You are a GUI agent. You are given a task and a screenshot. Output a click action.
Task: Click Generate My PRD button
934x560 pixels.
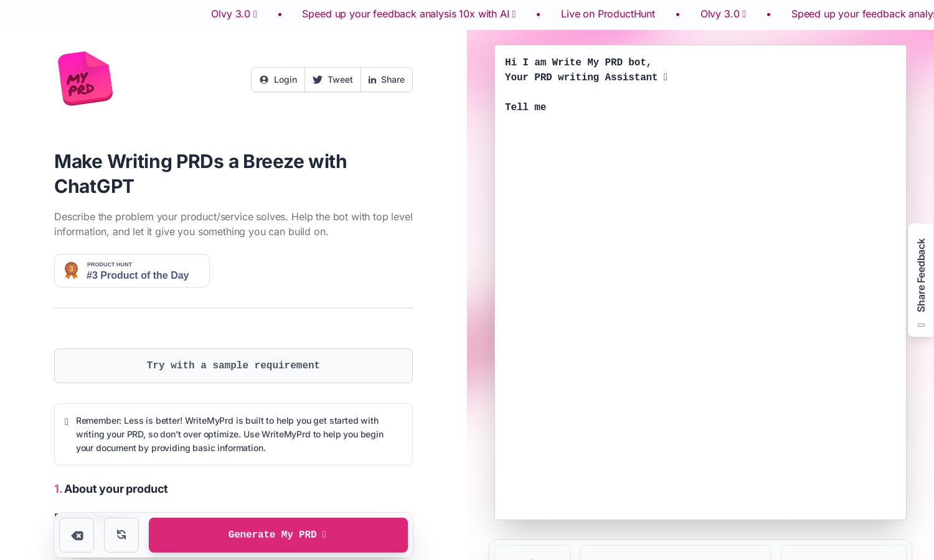pos(278,535)
